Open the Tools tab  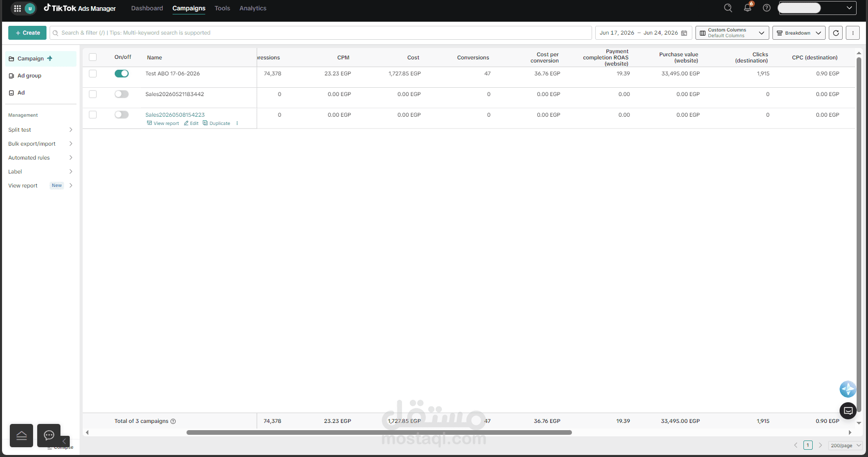(222, 8)
